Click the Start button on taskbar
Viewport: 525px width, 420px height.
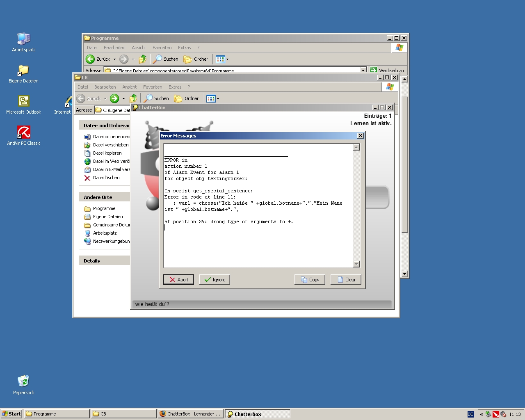[x=11, y=414]
